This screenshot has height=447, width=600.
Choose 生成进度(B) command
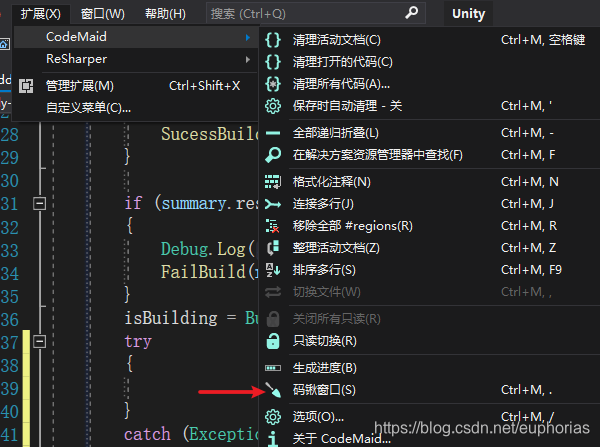429,368
